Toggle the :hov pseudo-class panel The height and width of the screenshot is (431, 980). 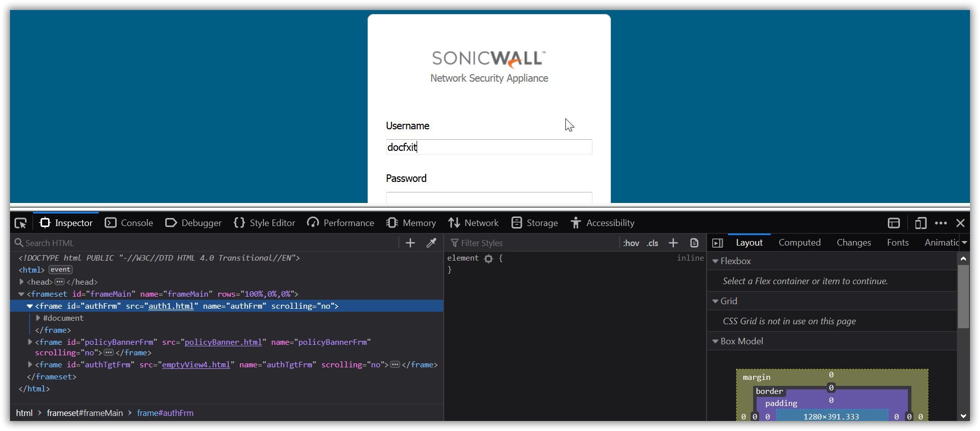click(631, 243)
